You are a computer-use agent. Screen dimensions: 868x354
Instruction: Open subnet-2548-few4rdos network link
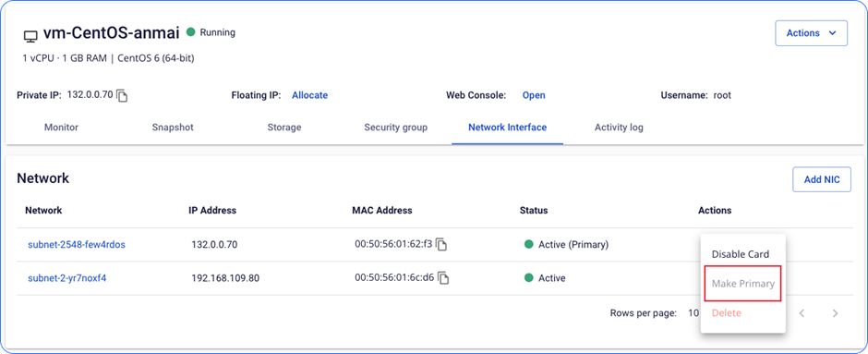pyautogui.click(x=77, y=244)
